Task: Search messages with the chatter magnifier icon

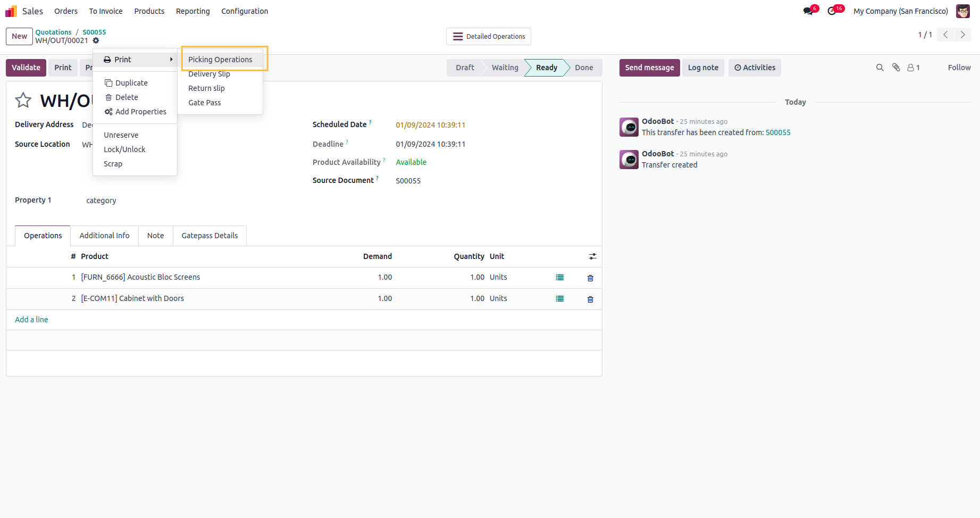Action: [880, 68]
